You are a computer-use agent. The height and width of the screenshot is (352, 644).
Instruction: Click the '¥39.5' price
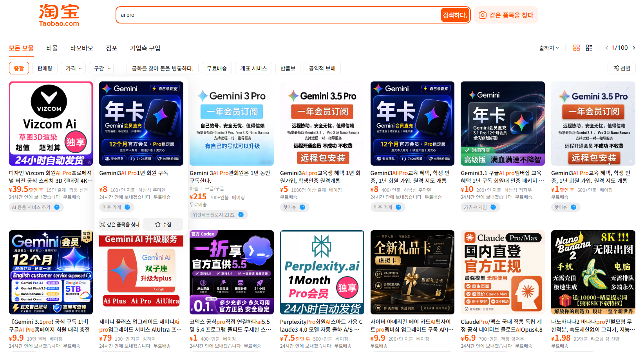point(18,189)
